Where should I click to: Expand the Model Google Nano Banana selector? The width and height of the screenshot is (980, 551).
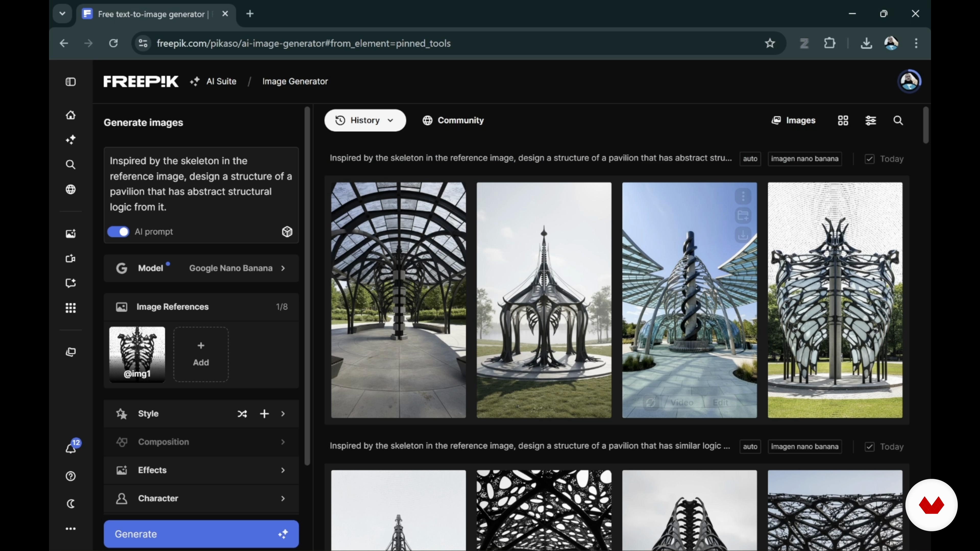click(x=201, y=268)
